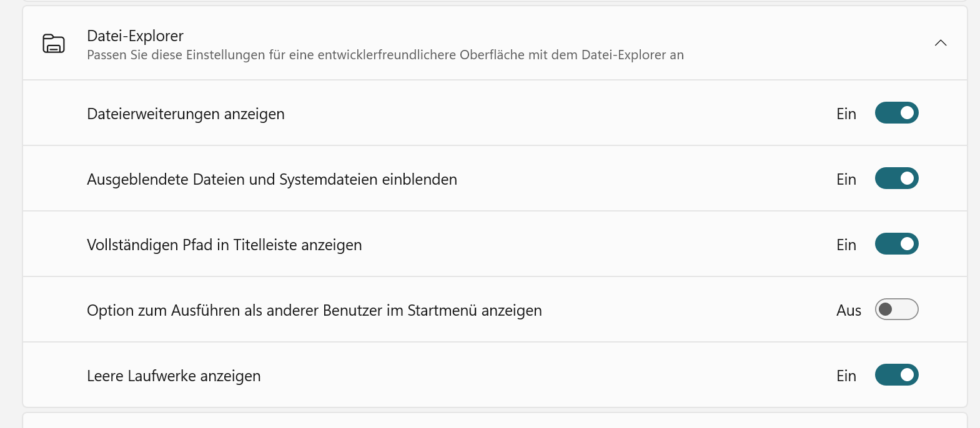Click the Aus status text beside Startmenü option
980x428 pixels.
coord(849,311)
